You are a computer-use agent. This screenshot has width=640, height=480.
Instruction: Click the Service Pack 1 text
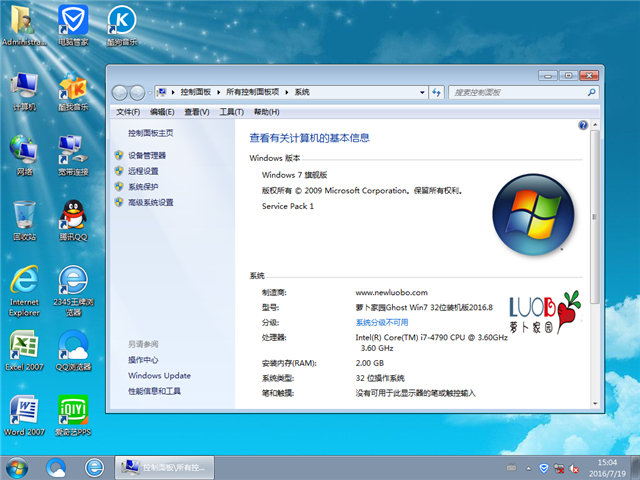(x=288, y=206)
